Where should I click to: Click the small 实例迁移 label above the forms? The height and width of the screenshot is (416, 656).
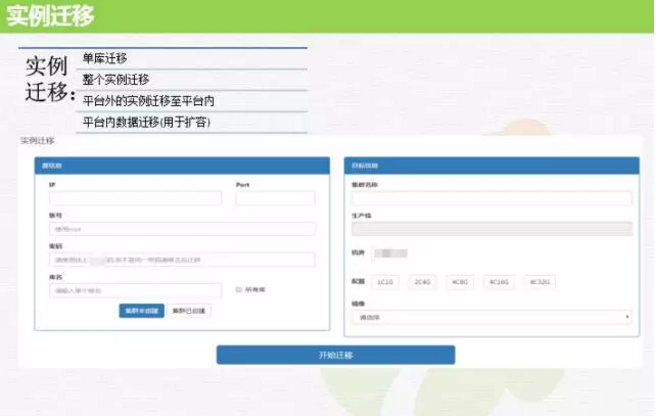click(x=37, y=141)
